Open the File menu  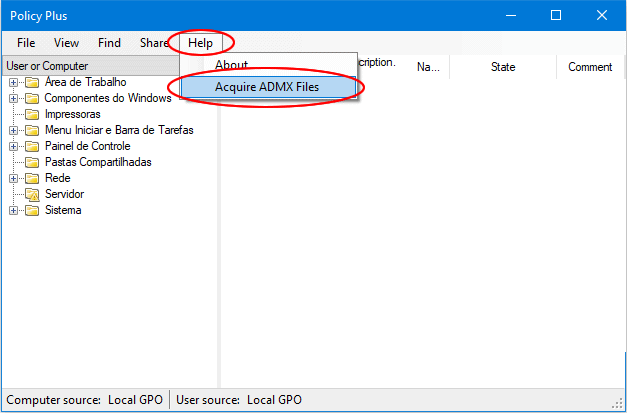click(26, 43)
